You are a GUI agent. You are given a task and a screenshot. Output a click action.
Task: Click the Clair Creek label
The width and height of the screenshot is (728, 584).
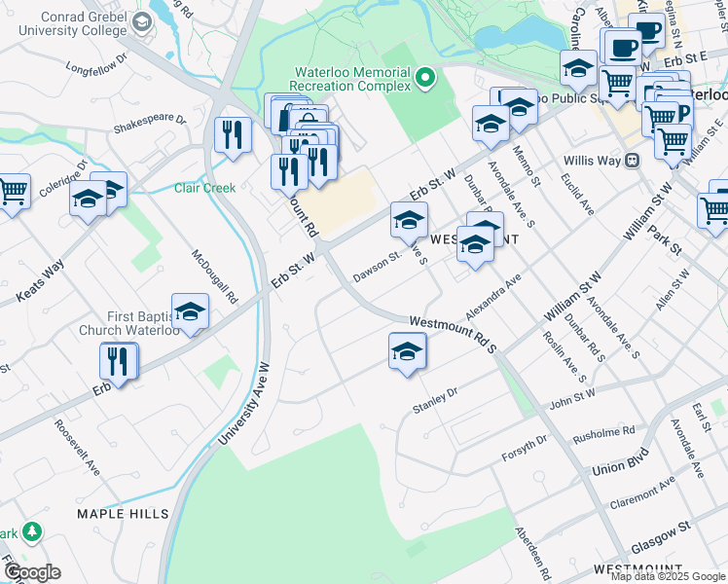click(x=204, y=188)
